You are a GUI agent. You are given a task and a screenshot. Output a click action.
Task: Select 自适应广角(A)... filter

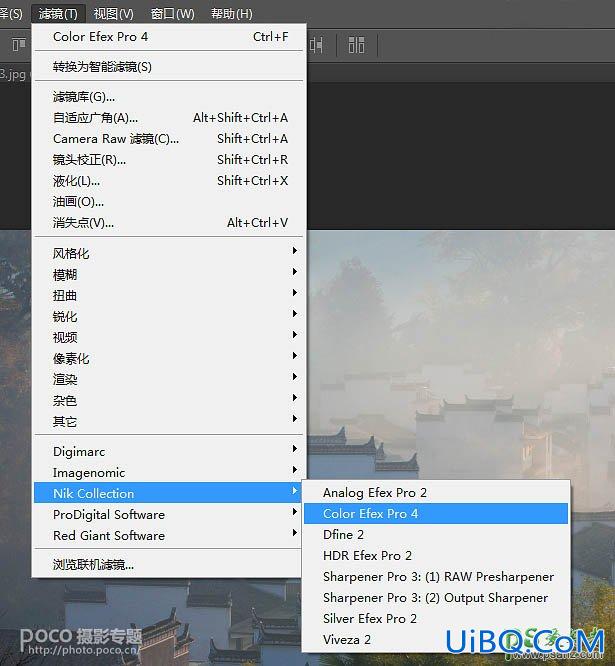(169, 118)
